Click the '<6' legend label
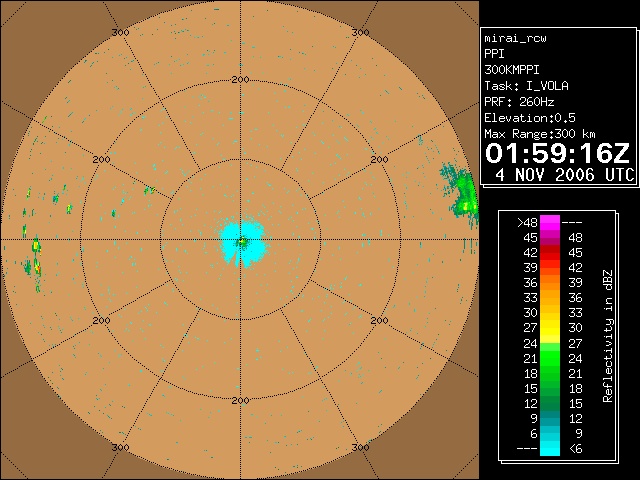This screenshot has height=480, width=640. 576,449
